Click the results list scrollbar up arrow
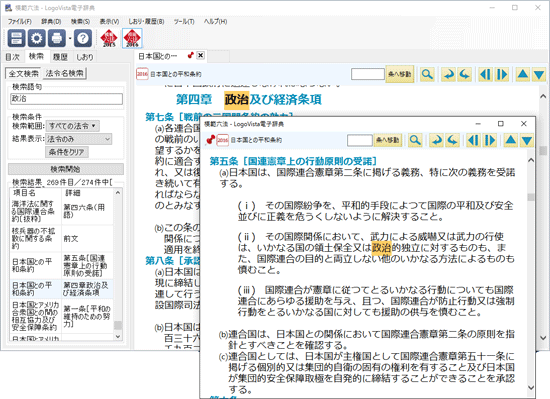Image resolution: width=550 pixels, height=399 pixels. point(118,192)
